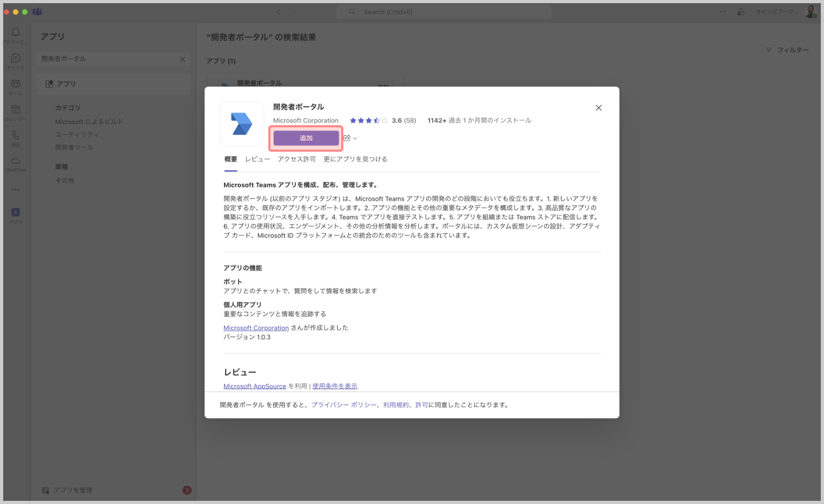Open the チャット icon in sidebar

tap(16, 59)
